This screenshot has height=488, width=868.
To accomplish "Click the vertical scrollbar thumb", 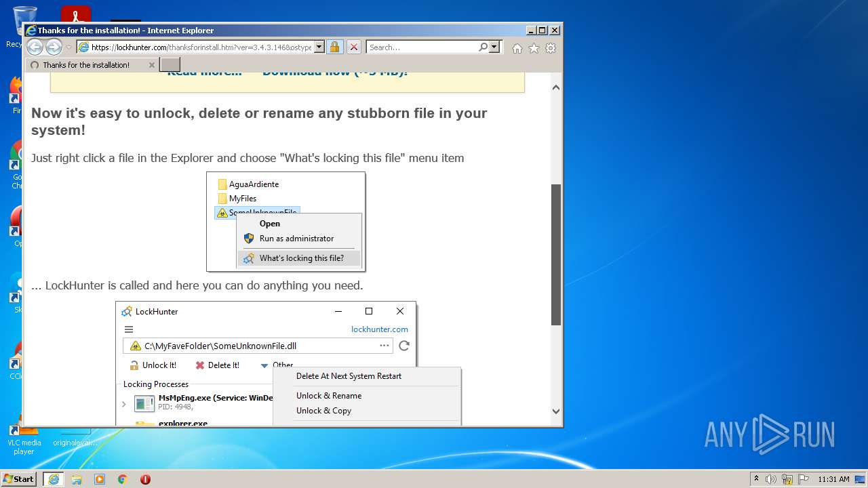I will tap(556, 254).
